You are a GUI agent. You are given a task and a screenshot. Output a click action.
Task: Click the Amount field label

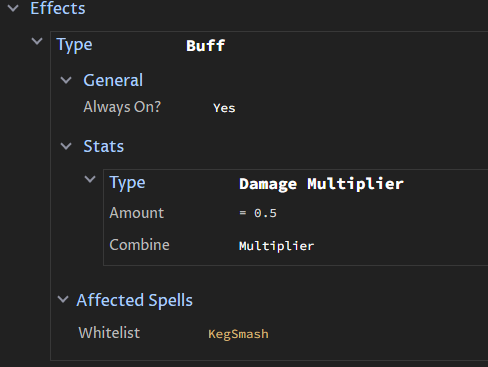pos(137,213)
